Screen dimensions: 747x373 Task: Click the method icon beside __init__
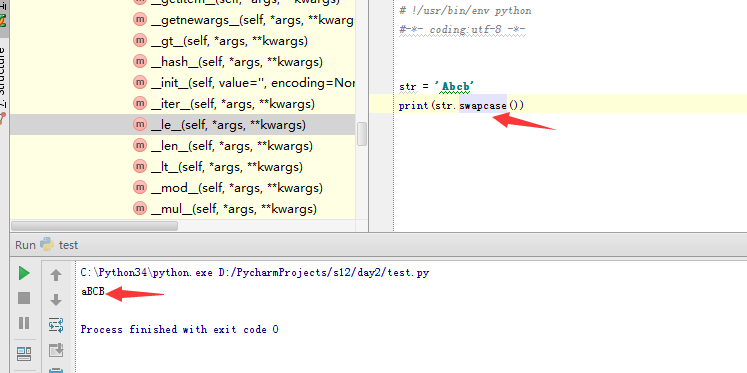coord(140,82)
